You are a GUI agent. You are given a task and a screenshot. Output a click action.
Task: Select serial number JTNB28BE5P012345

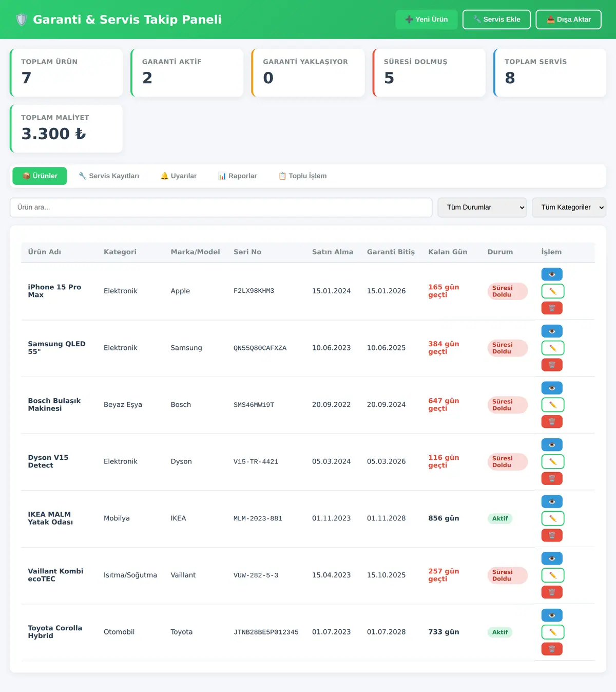(266, 632)
